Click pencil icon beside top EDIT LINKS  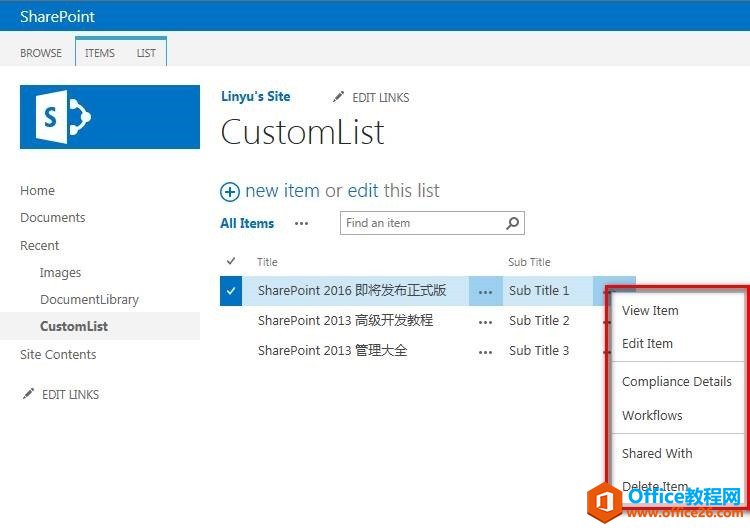[x=339, y=97]
